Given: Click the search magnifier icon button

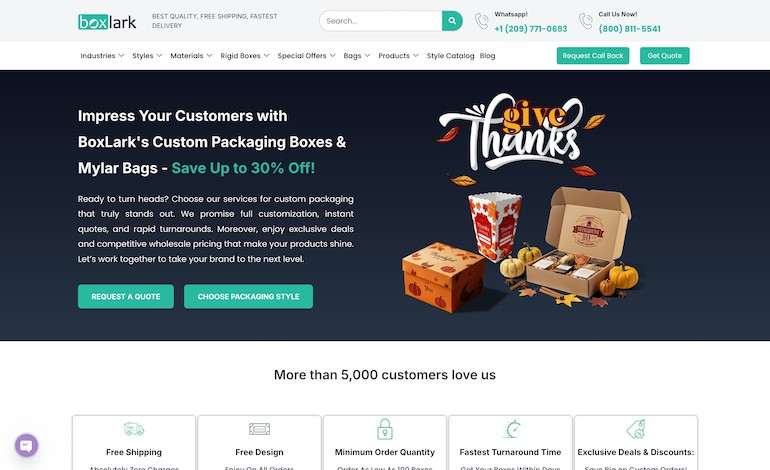Looking at the screenshot, I should click(x=452, y=21).
